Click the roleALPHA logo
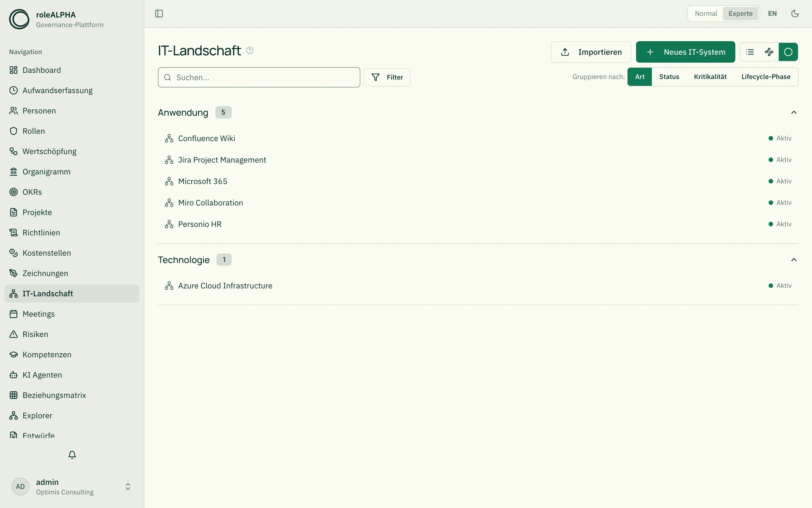The width and height of the screenshot is (812, 508). coord(19,19)
